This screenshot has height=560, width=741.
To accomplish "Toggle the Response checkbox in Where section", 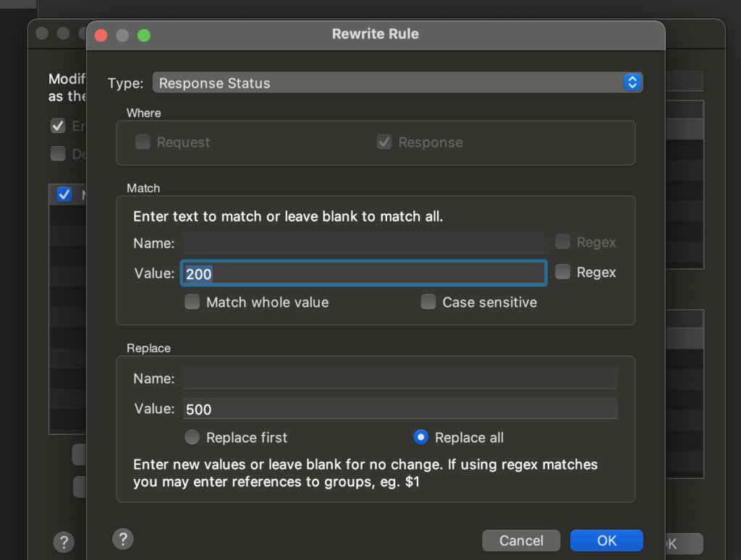I will 385,143.
